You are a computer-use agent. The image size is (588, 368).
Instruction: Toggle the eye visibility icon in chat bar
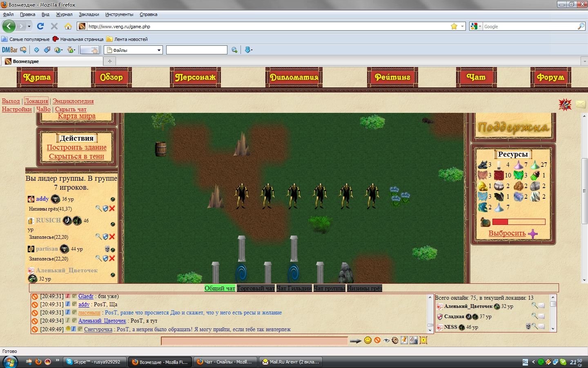[386, 340]
